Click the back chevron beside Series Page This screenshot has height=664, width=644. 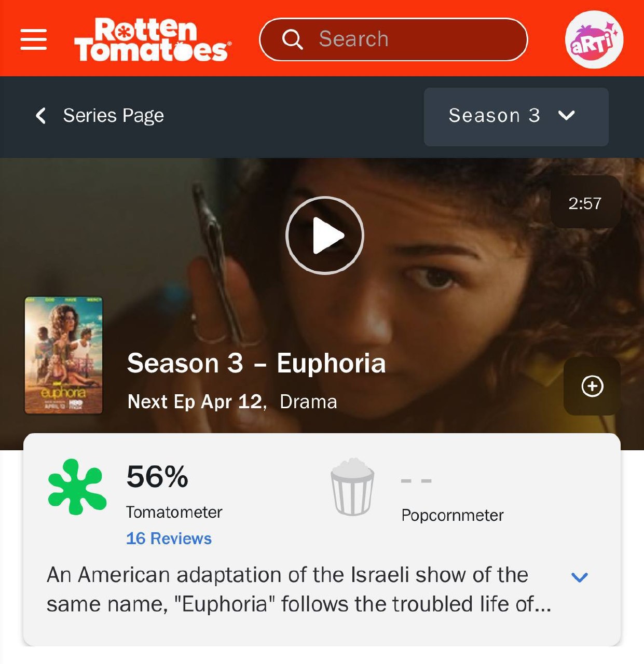click(40, 115)
